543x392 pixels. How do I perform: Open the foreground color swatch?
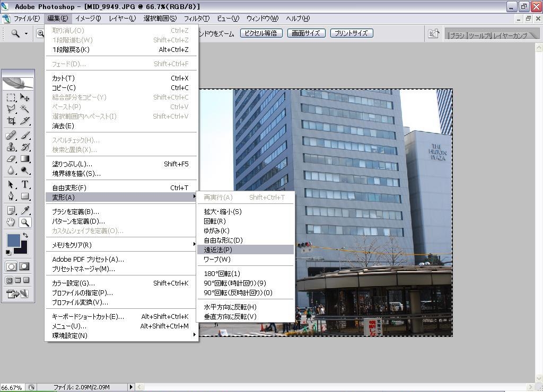13,241
